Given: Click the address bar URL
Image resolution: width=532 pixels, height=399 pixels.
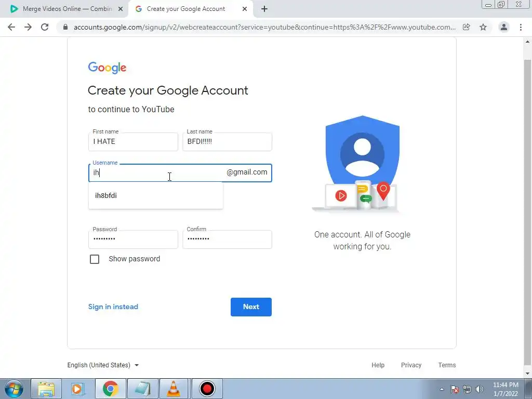Looking at the screenshot, I should click(x=264, y=27).
